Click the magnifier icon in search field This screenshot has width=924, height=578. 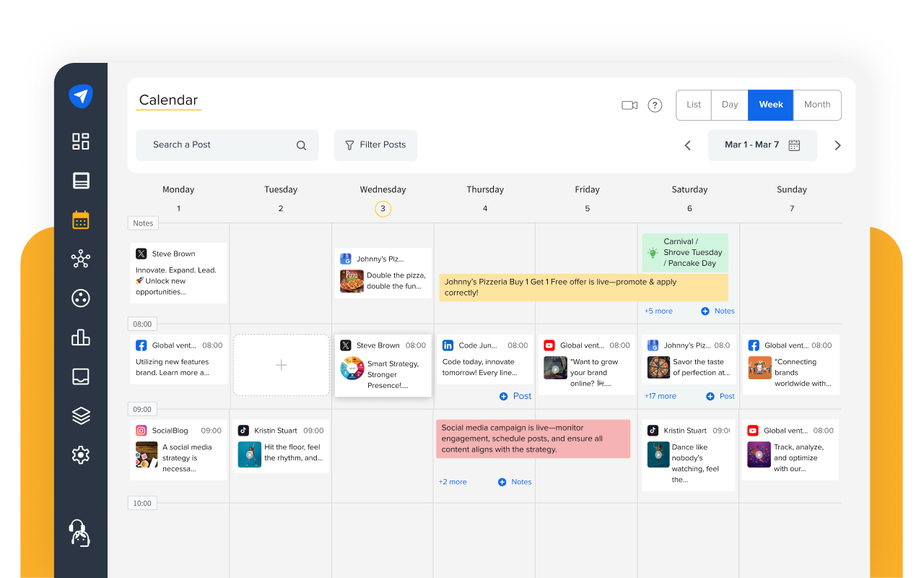coord(301,145)
